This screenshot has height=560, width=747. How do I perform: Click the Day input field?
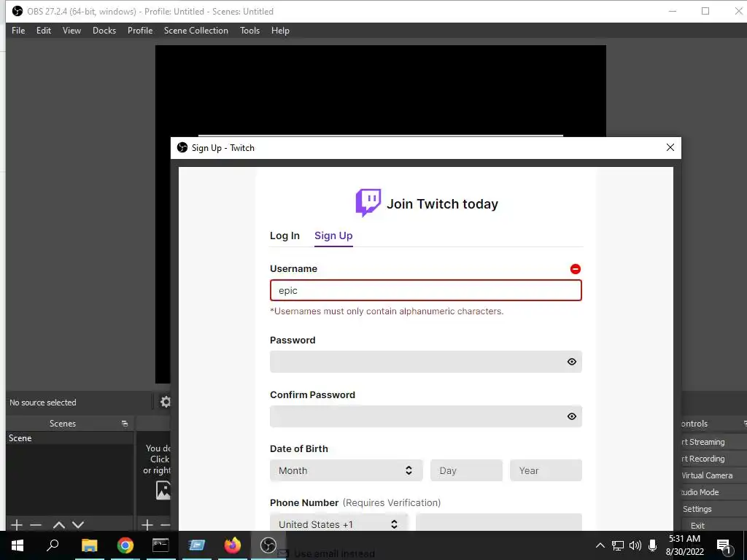point(466,470)
